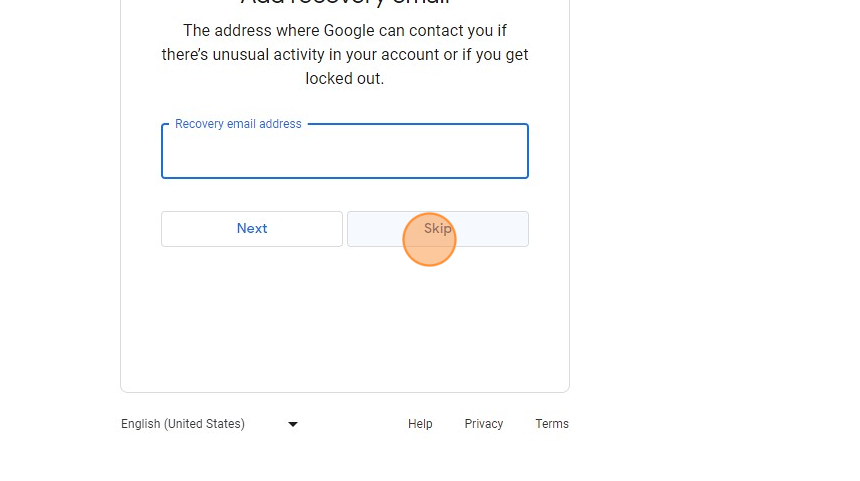Open the Help link

click(x=420, y=424)
